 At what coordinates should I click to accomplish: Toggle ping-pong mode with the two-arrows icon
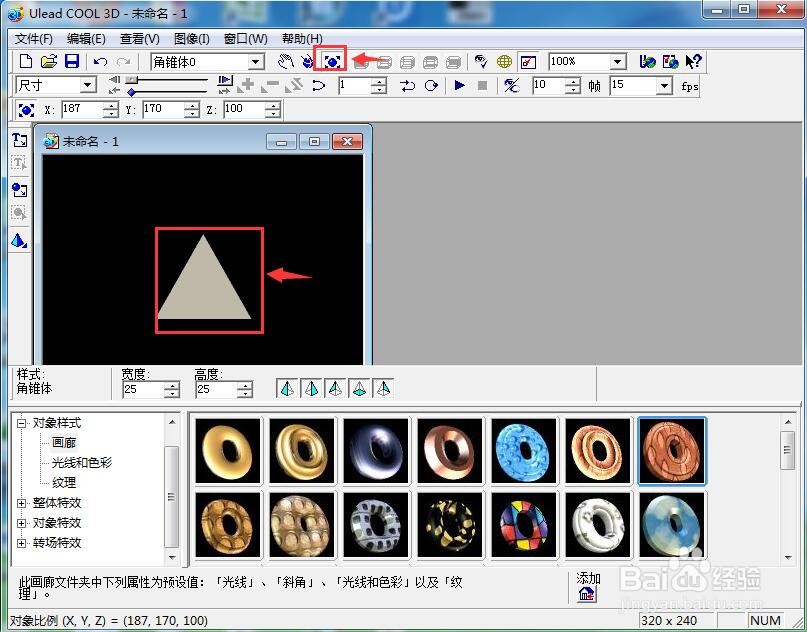coord(408,85)
